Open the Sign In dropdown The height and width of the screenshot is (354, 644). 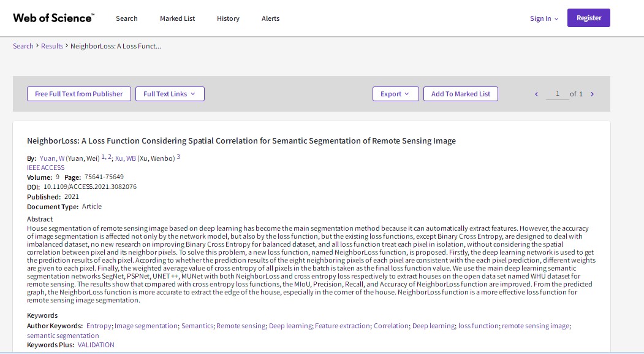tap(544, 18)
